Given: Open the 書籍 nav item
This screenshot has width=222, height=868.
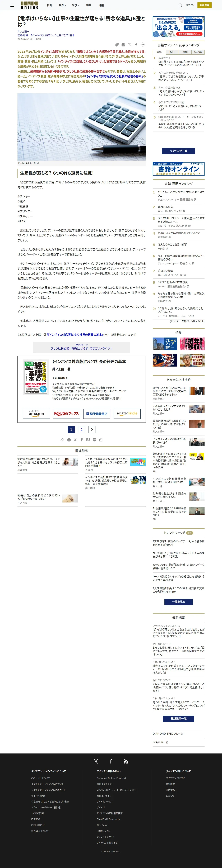Looking at the screenshot, I should pos(101,5).
